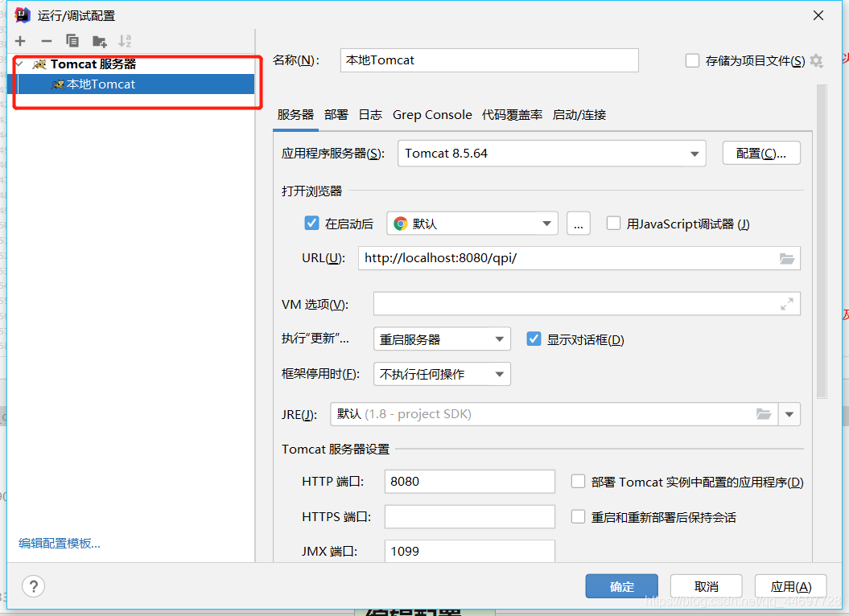
Task: Click the 取消 button
Action: (706, 586)
